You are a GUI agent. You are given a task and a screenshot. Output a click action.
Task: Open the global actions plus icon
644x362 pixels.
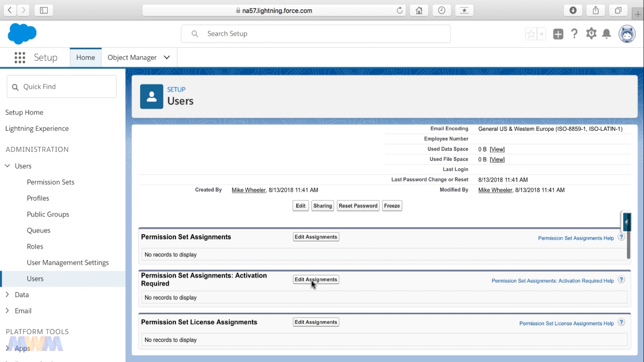click(558, 34)
